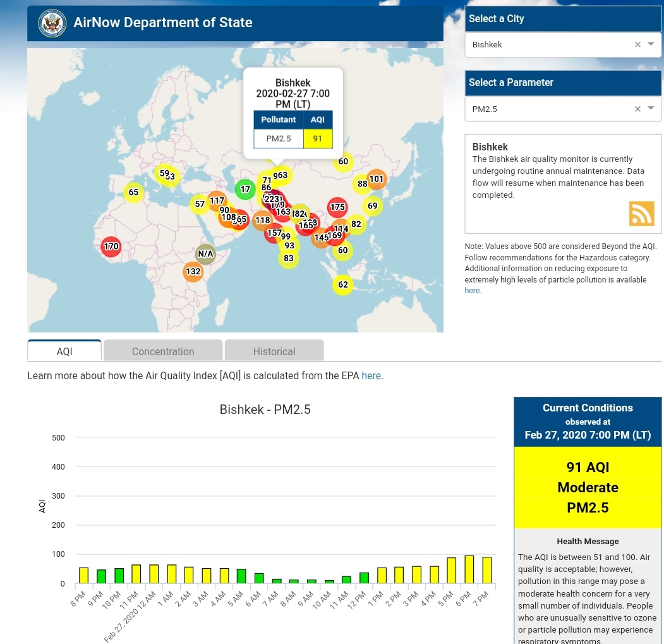Viewport: 664px width, 644px height.
Task: Clear the Bishkek city selection
Action: point(637,44)
